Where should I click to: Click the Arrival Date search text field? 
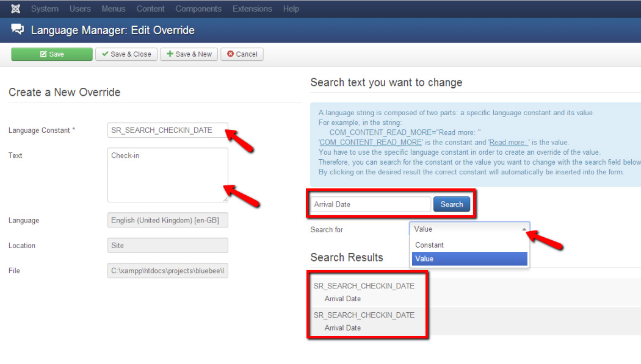point(369,204)
